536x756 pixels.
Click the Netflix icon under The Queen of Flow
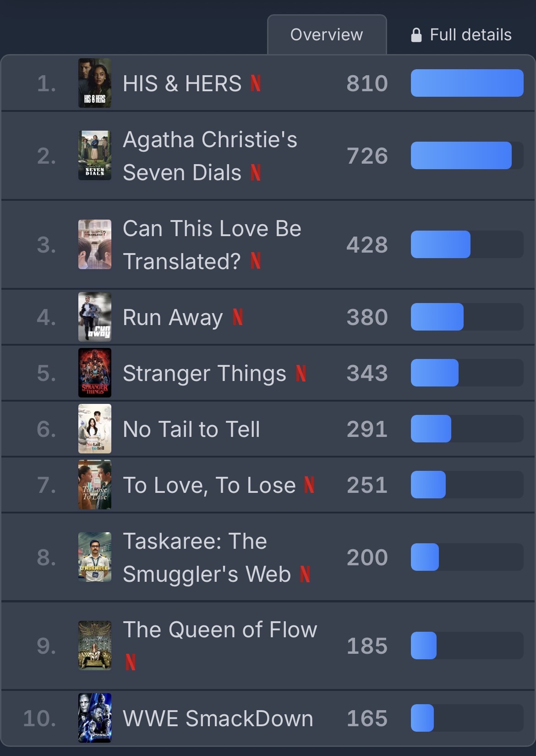[131, 662]
